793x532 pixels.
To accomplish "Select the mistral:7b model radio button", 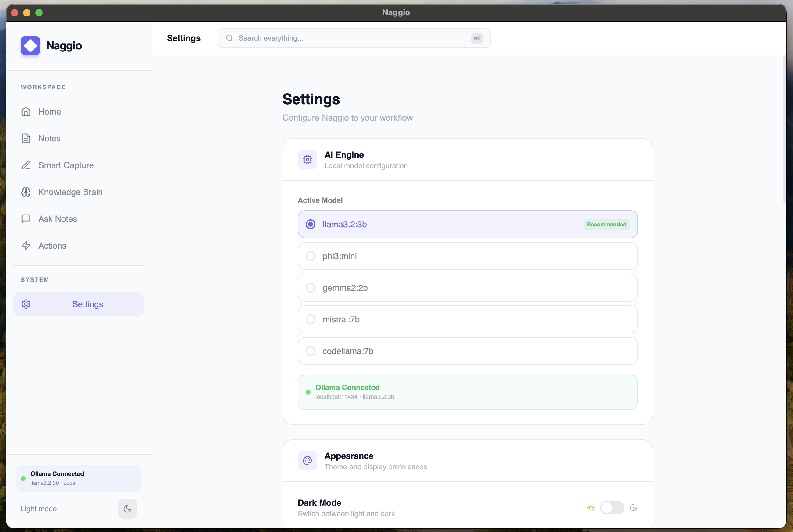I will coord(311,319).
